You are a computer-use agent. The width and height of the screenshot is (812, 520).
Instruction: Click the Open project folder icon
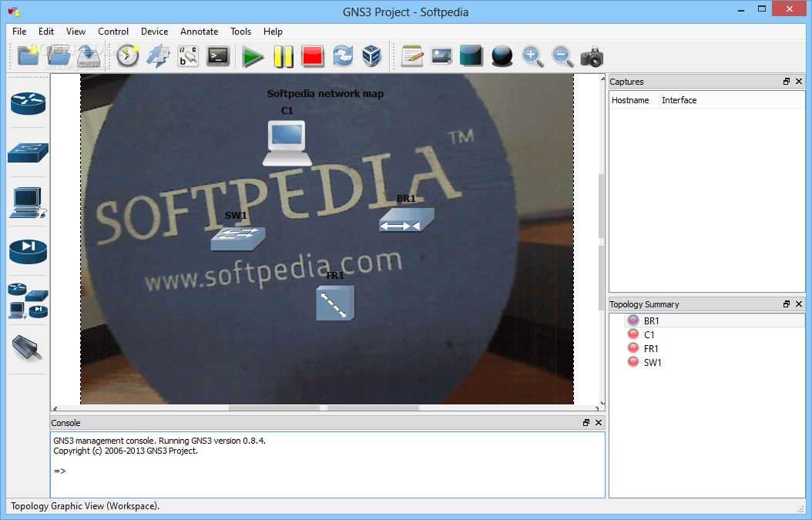coord(58,56)
